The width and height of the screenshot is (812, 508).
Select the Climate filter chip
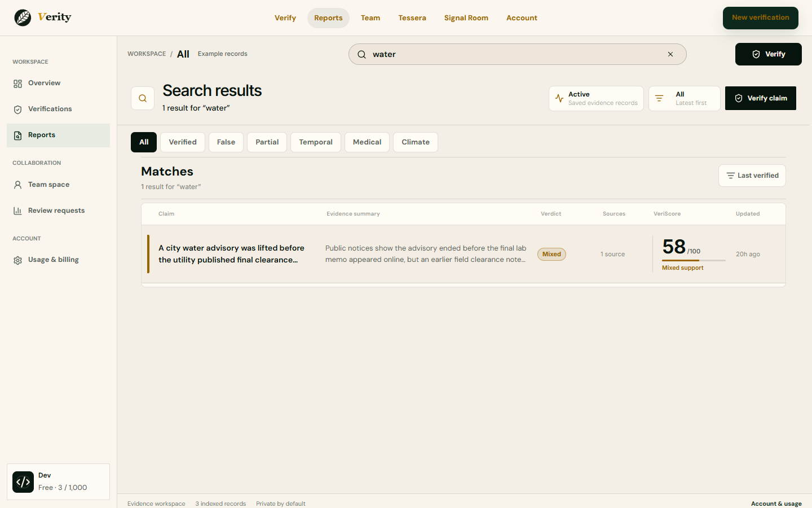click(416, 142)
